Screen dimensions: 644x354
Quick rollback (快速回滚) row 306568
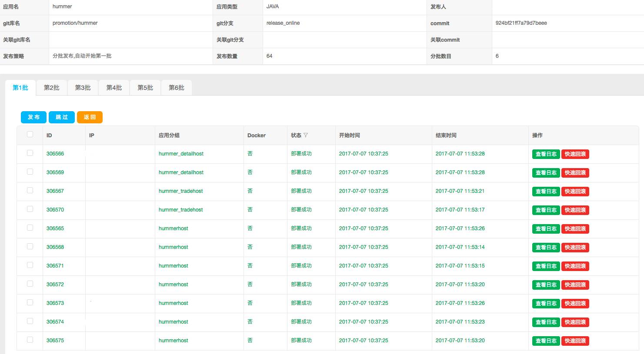pyautogui.click(x=575, y=248)
